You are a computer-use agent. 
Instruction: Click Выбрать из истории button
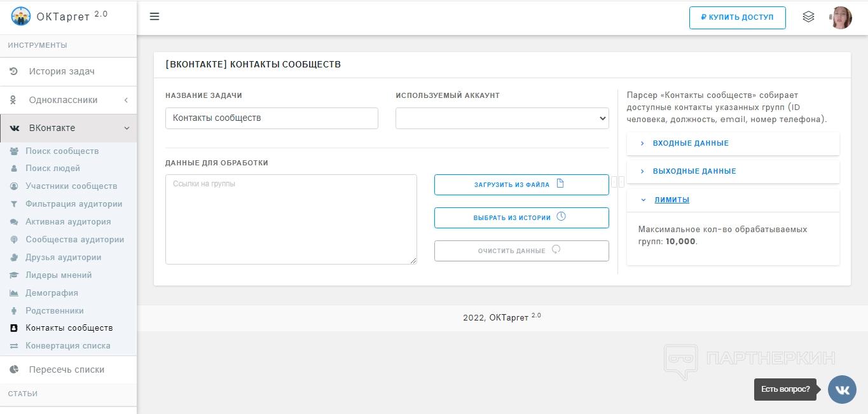pos(521,218)
